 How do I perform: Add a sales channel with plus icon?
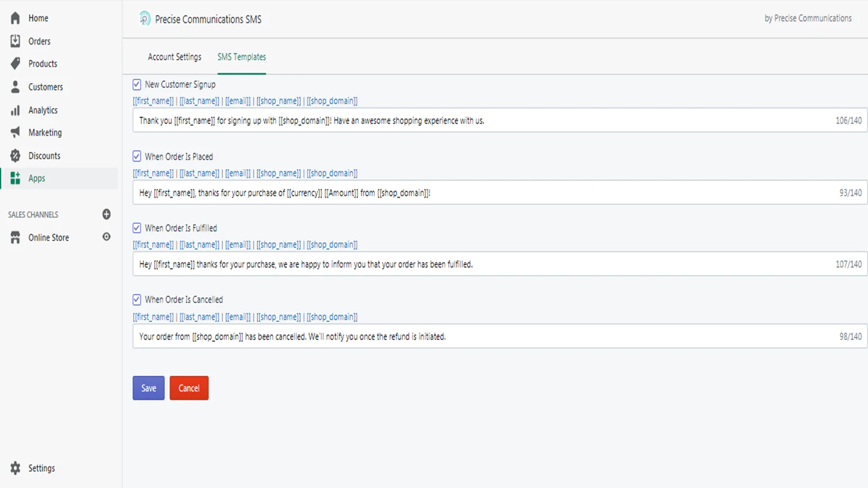(106, 214)
